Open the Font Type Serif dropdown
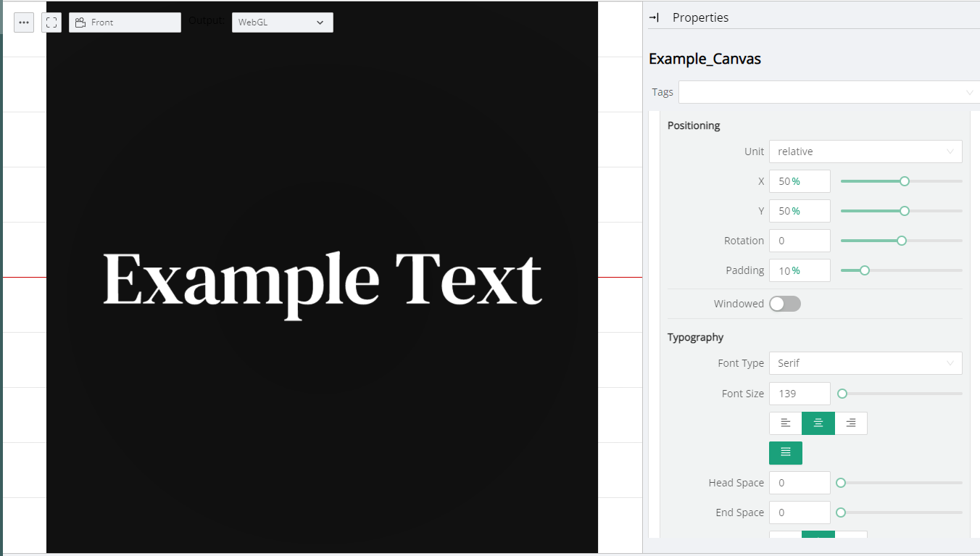Image resolution: width=980 pixels, height=556 pixels. (x=865, y=363)
